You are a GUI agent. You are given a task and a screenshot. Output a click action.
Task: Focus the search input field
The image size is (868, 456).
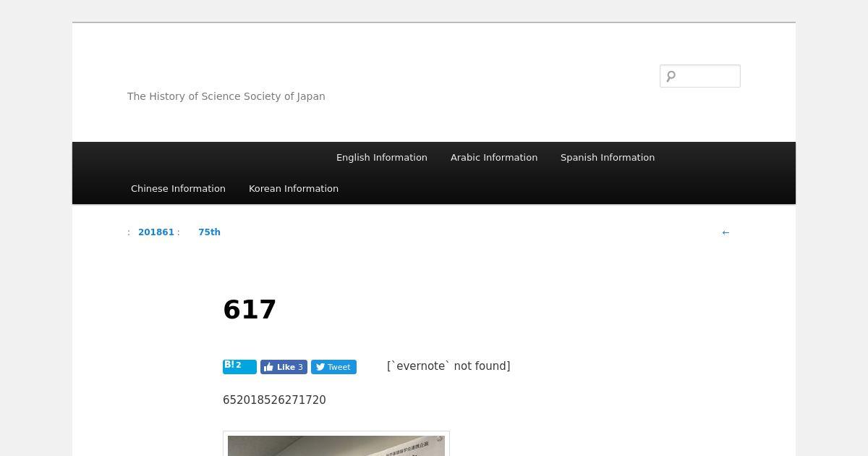point(700,76)
